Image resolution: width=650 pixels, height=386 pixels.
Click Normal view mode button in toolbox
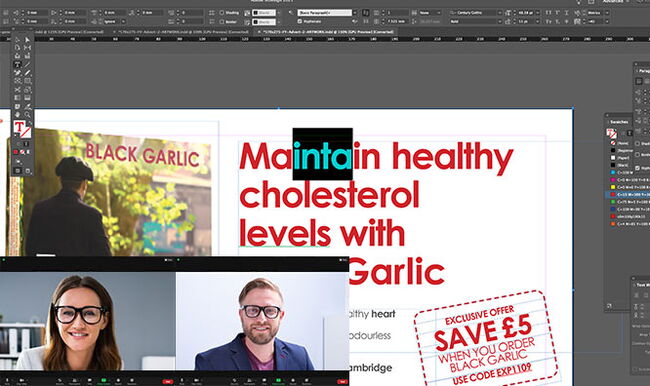point(17,171)
